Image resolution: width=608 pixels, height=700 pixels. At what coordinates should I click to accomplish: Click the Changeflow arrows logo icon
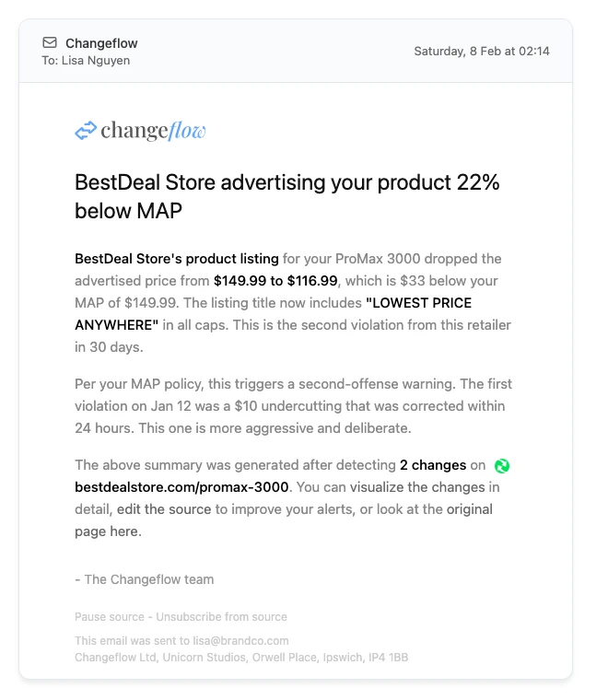click(86, 131)
